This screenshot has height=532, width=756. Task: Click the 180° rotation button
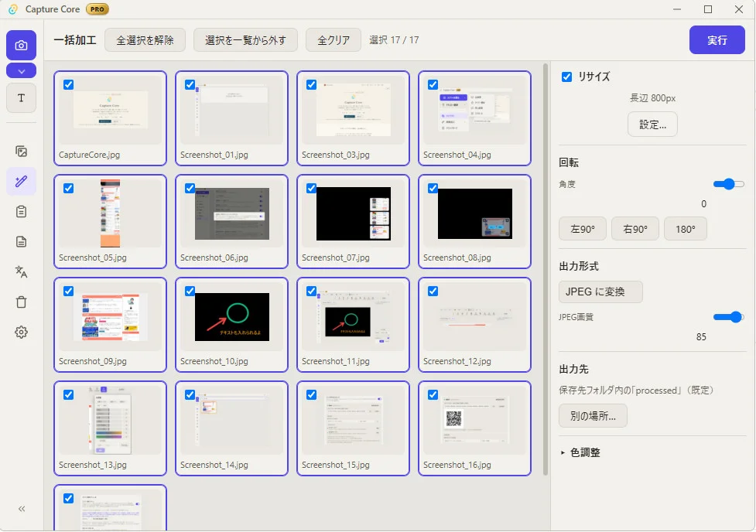[685, 229]
